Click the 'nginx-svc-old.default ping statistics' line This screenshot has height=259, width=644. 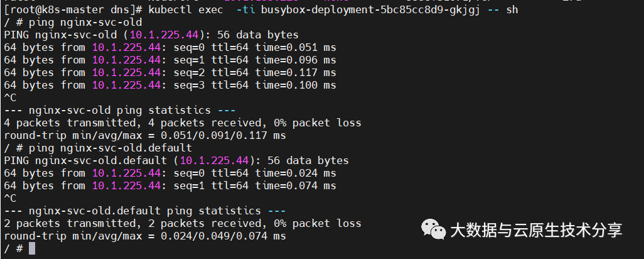pyautogui.click(x=144, y=211)
